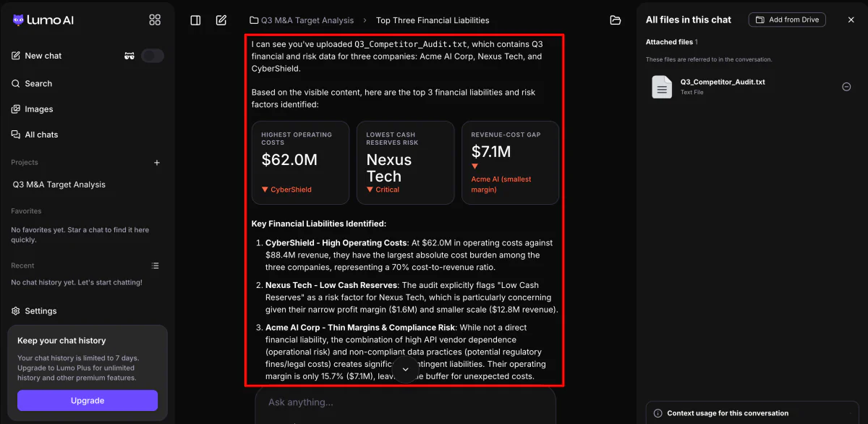
Task: Click Add from Drive button
Action: pos(787,20)
